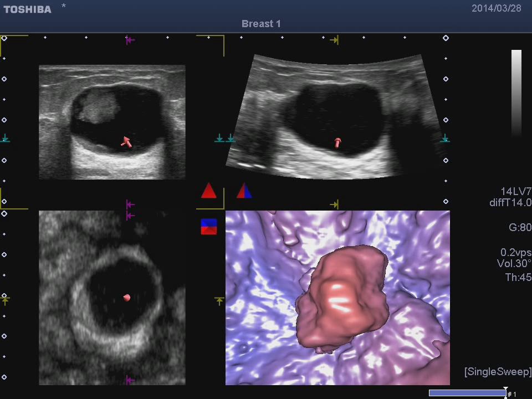Click the diffT14.0 frequency value
The width and height of the screenshot is (532, 399).
510,203
